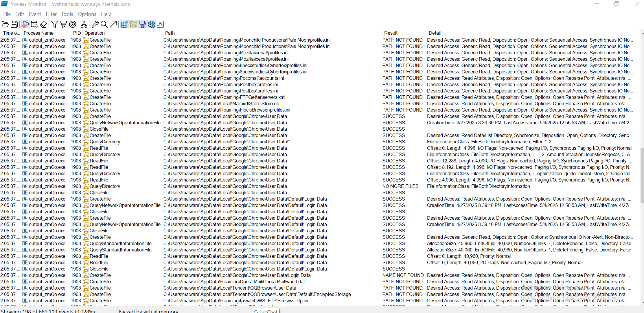The height and width of the screenshot is (313, 644).
Task: Select the Opera Mail wand.dat path
Action: [x=234, y=281]
